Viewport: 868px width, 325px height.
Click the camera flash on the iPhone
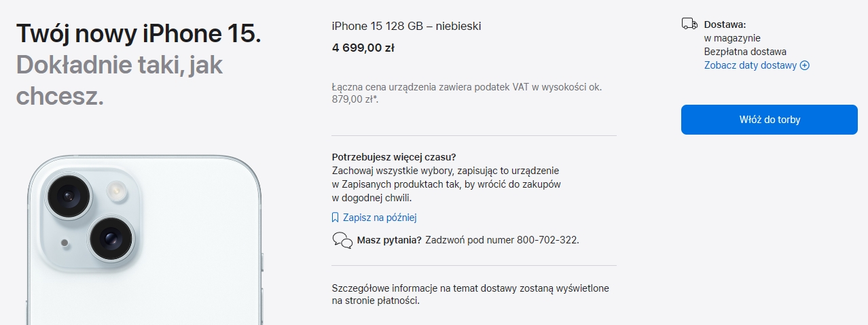(x=117, y=190)
